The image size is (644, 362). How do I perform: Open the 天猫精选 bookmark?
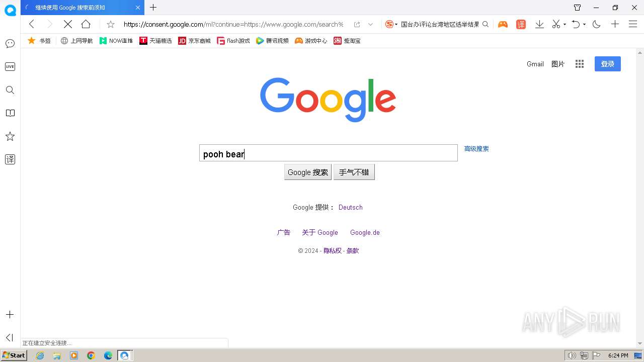click(x=155, y=41)
